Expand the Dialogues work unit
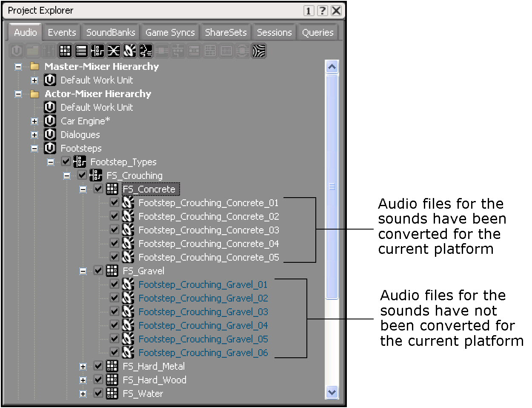The image size is (532, 408). 34,135
